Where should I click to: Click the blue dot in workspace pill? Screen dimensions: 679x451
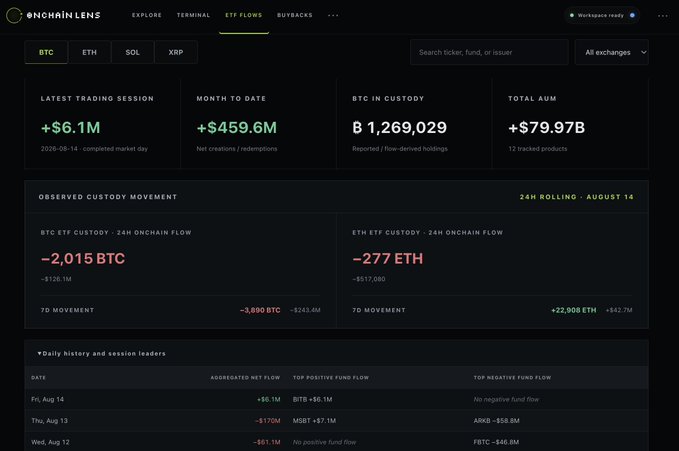point(632,15)
